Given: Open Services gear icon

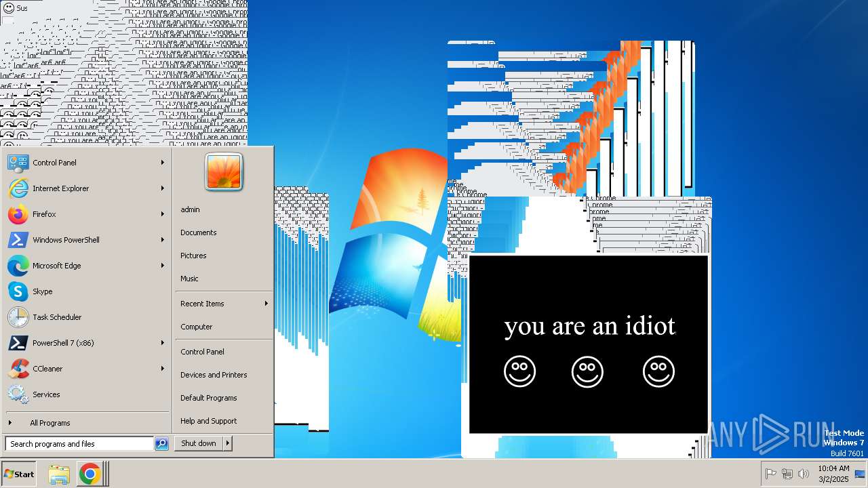Looking at the screenshot, I should (18, 394).
